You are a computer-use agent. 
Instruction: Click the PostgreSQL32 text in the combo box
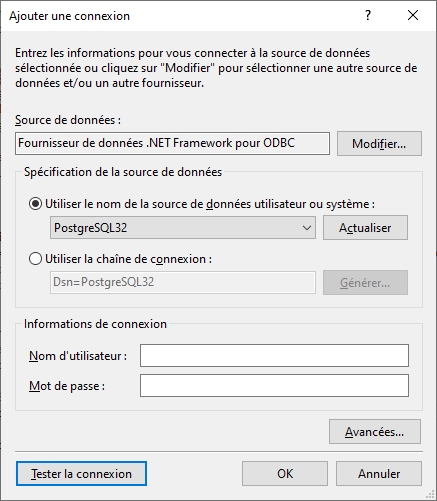(90, 228)
